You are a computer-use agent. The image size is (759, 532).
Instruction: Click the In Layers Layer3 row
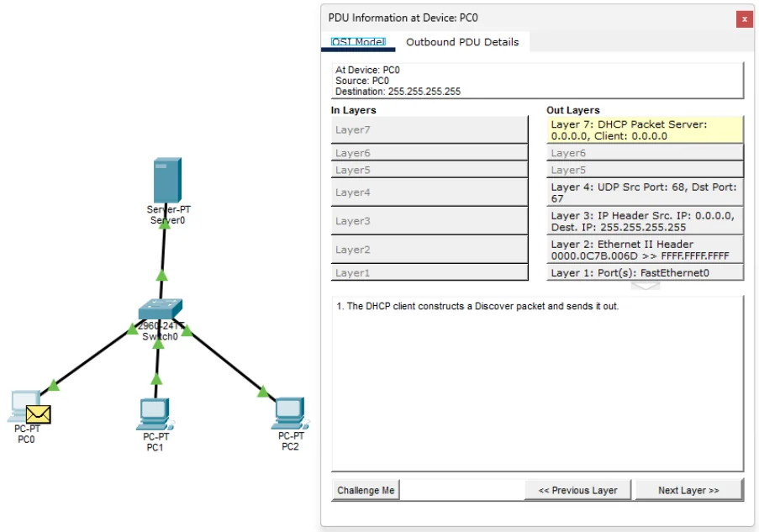[x=430, y=221]
